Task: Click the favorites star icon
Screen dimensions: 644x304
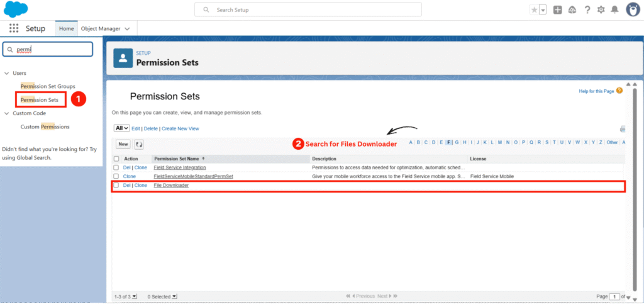Action: tap(534, 10)
